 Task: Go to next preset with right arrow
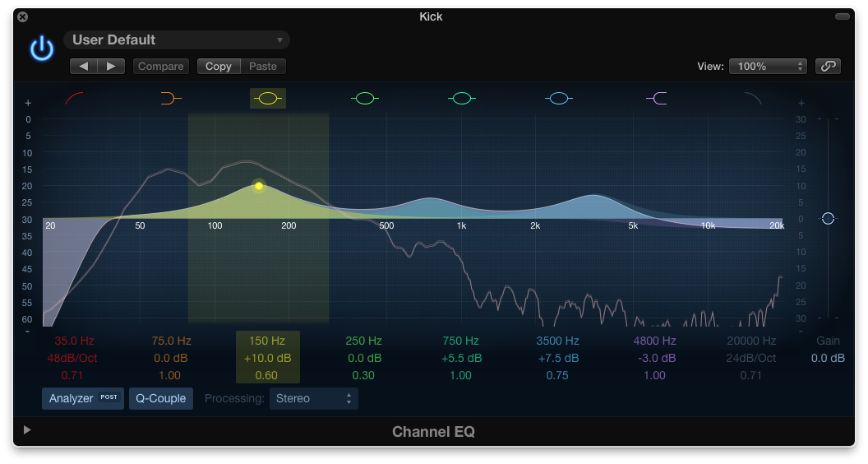(111, 67)
